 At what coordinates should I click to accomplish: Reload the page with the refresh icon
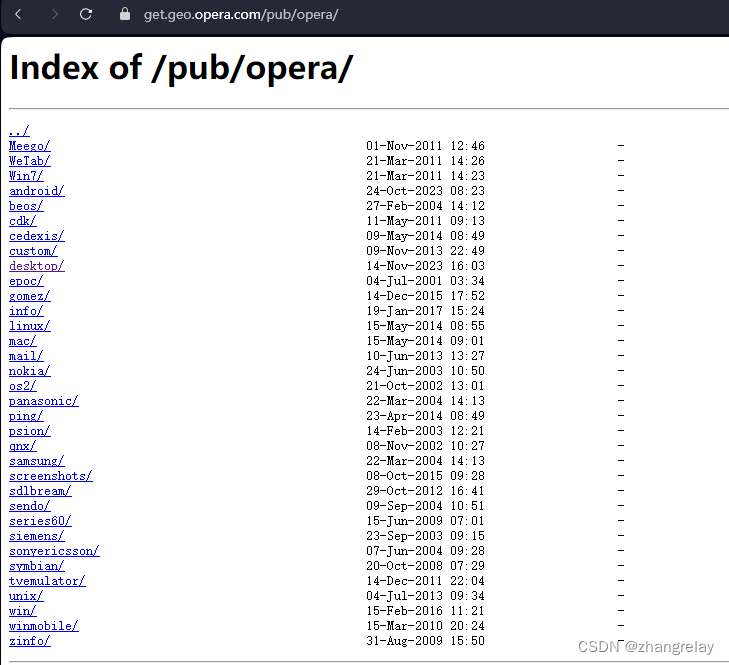click(86, 14)
